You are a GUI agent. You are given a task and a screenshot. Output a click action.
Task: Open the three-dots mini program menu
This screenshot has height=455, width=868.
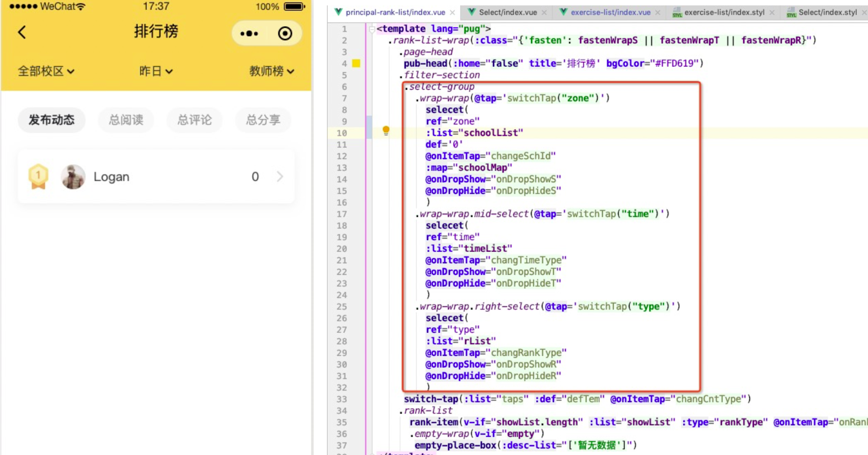pyautogui.click(x=249, y=33)
